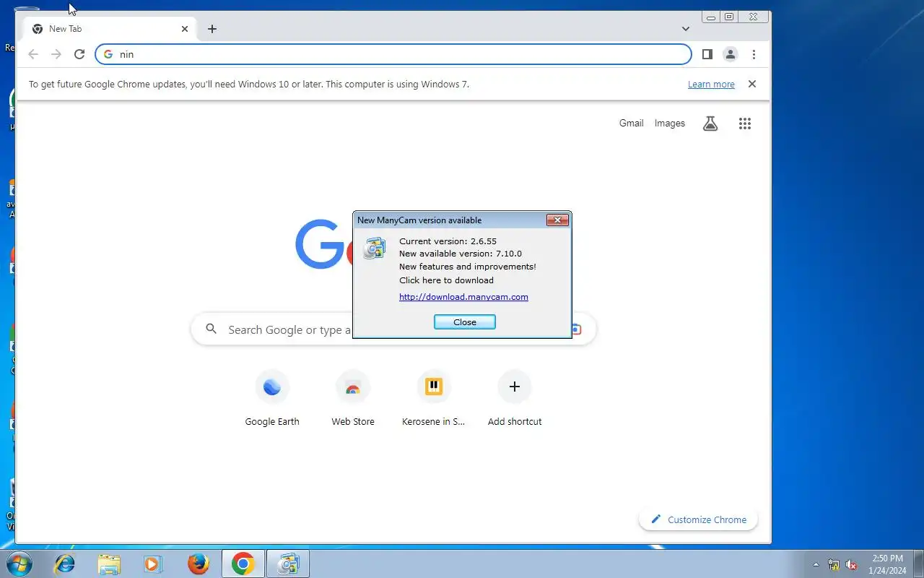Switch to ManyCam on taskbar

pyautogui.click(x=288, y=564)
